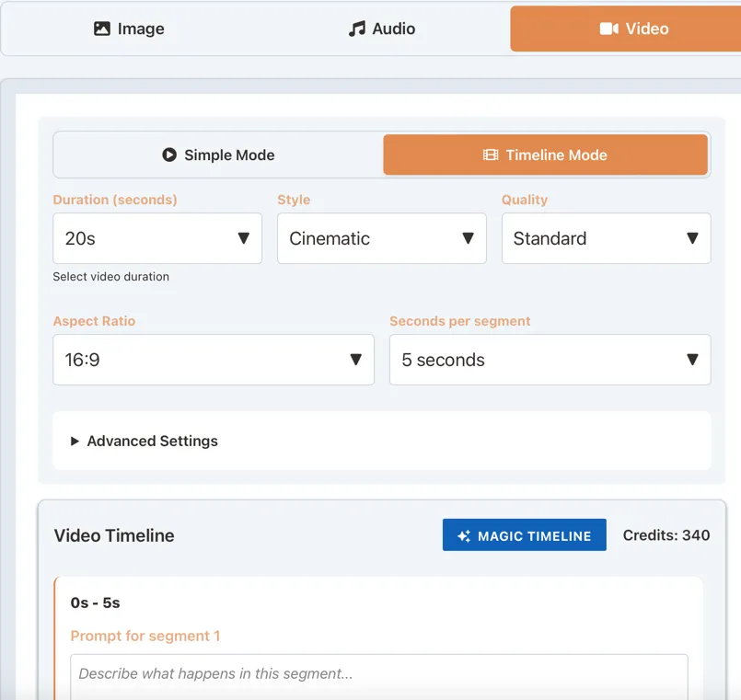
Task: Expand the Advanced Settings section
Action: (152, 441)
